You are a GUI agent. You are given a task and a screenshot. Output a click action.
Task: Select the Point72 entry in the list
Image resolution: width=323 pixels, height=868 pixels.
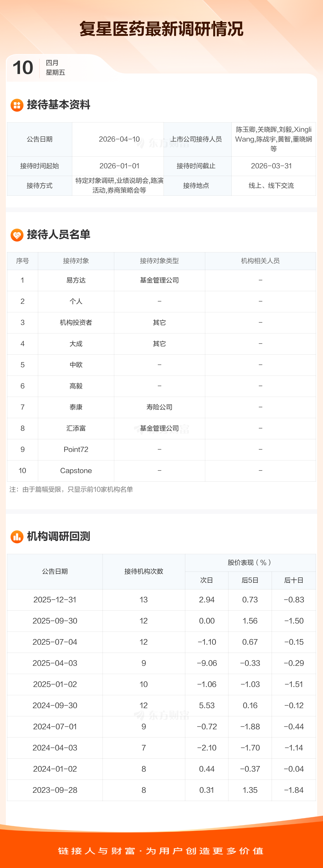(76, 450)
